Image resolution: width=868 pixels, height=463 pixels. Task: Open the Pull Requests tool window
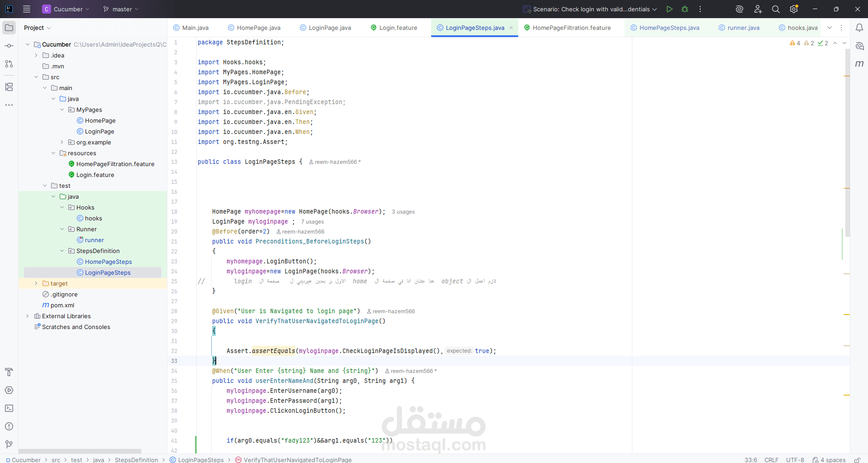click(x=9, y=64)
